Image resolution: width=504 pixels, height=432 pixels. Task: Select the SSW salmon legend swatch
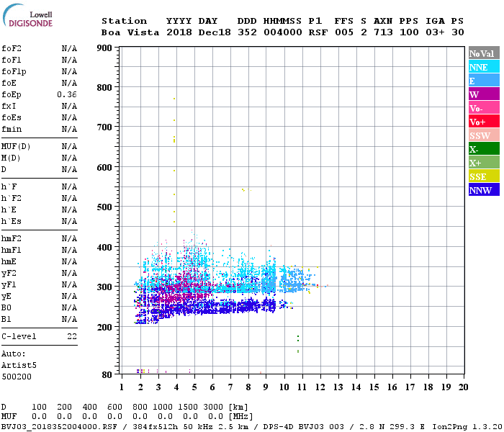484,135
